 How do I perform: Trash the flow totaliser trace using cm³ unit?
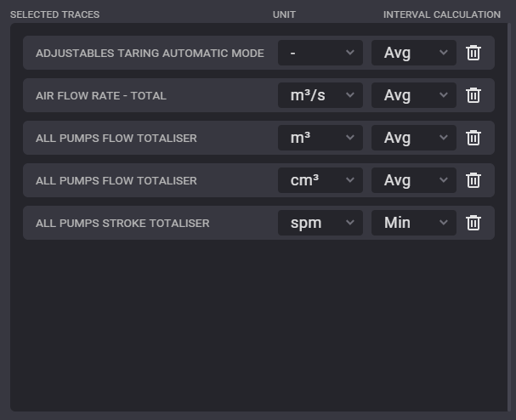tap(473, 180)
